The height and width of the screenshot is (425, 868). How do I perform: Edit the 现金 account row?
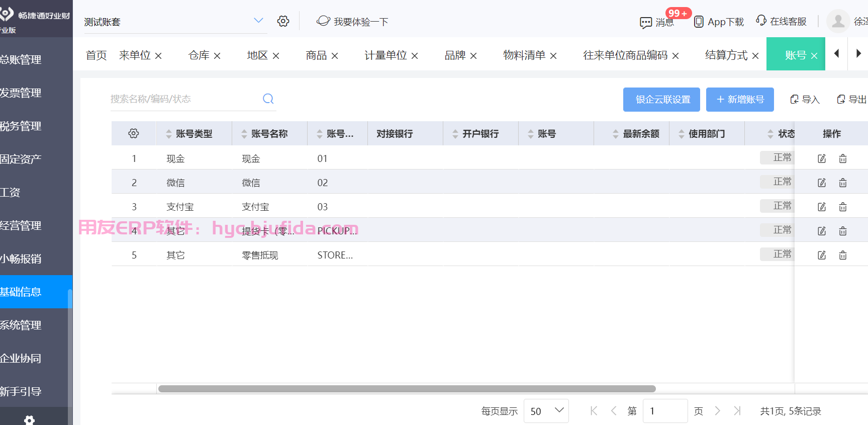tap(822, 158)
